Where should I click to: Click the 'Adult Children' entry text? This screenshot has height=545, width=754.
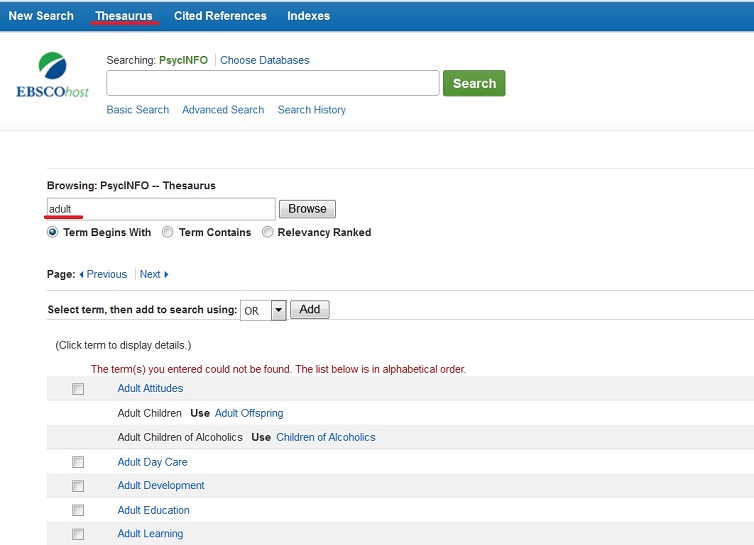(150, 413)
